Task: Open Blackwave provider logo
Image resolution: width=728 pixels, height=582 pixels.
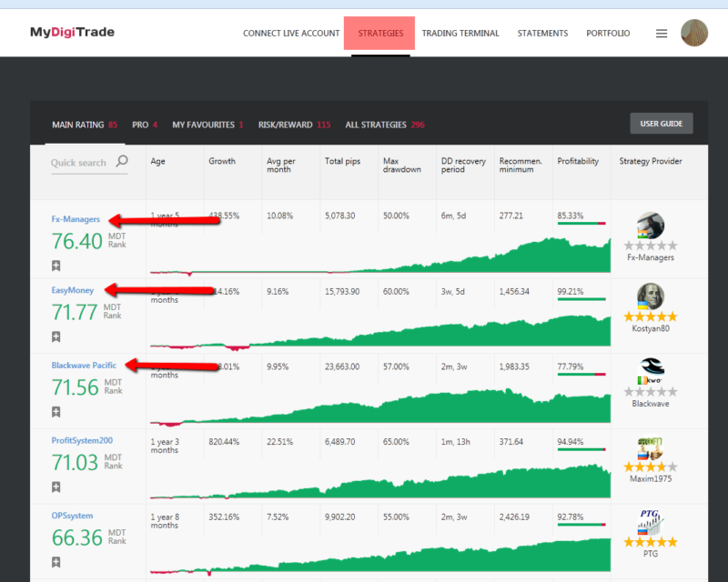Action: point(651,371)
